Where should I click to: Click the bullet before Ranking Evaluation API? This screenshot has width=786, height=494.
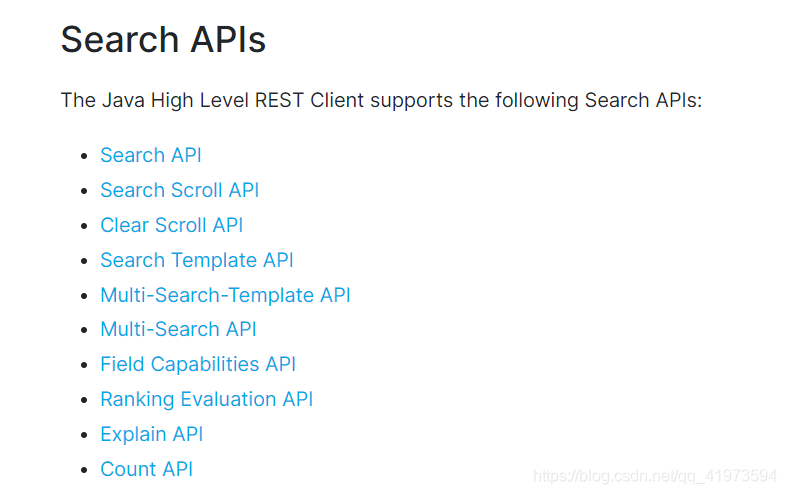84,401
